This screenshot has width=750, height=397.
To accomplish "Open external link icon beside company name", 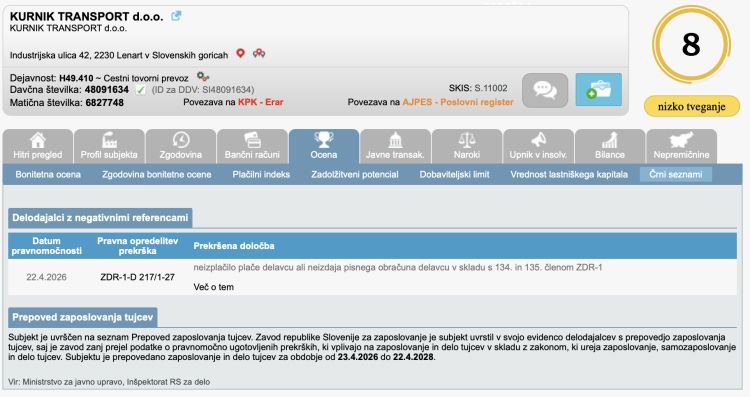I will tap(176, 16).
